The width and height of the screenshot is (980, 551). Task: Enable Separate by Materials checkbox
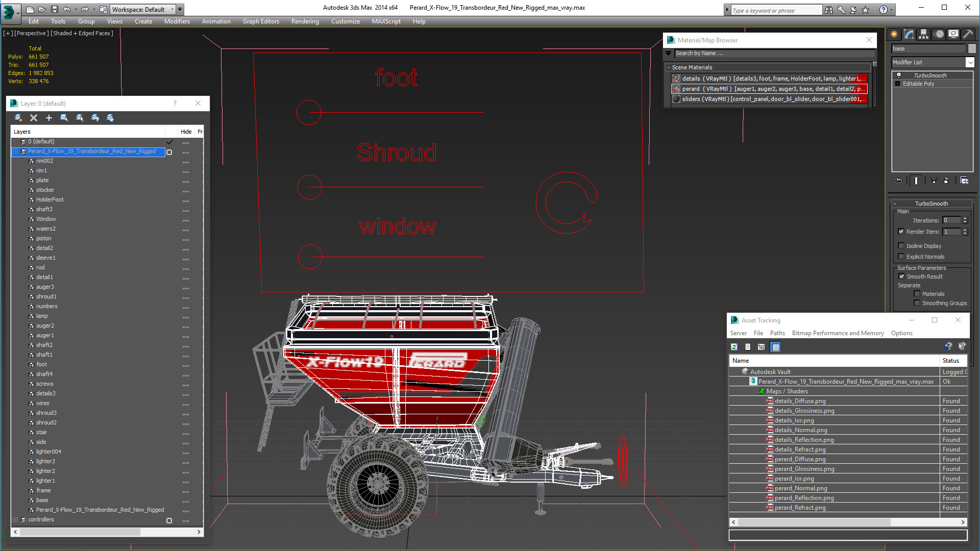917,294
